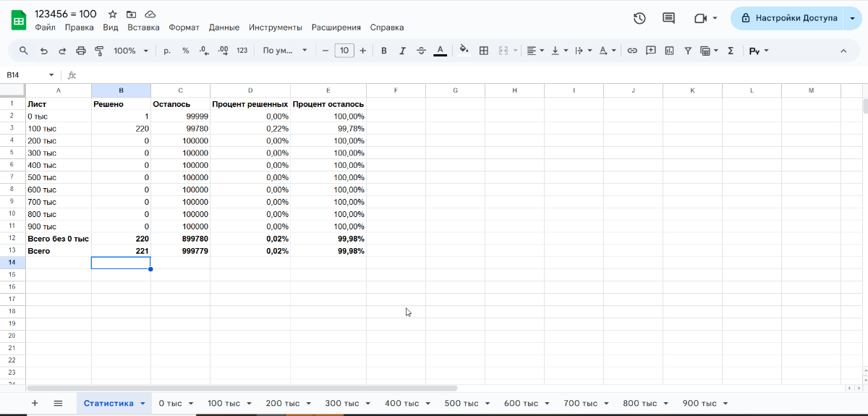
Task: Open the vertical align dropdown
Action: point(559,51)
